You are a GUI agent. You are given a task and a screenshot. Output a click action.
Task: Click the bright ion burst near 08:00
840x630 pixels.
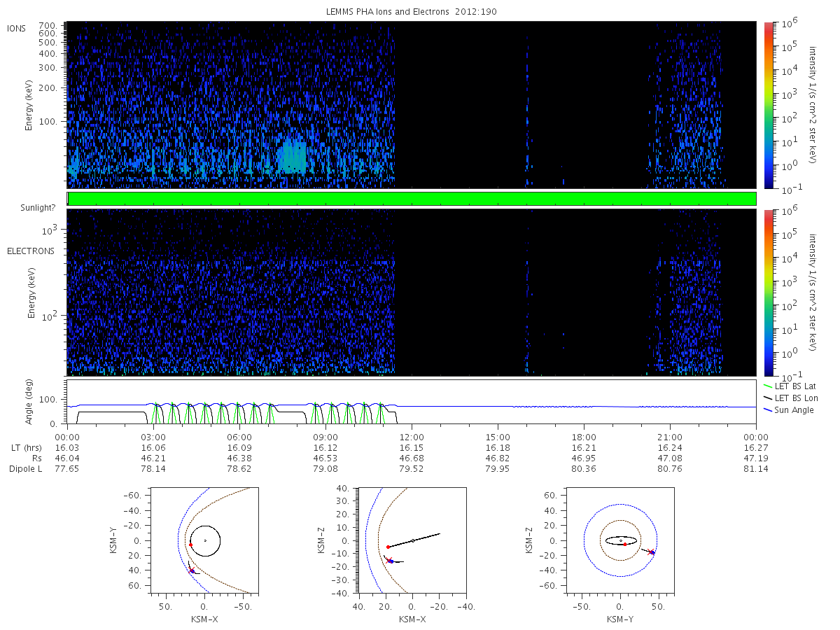tap(293, 156)
